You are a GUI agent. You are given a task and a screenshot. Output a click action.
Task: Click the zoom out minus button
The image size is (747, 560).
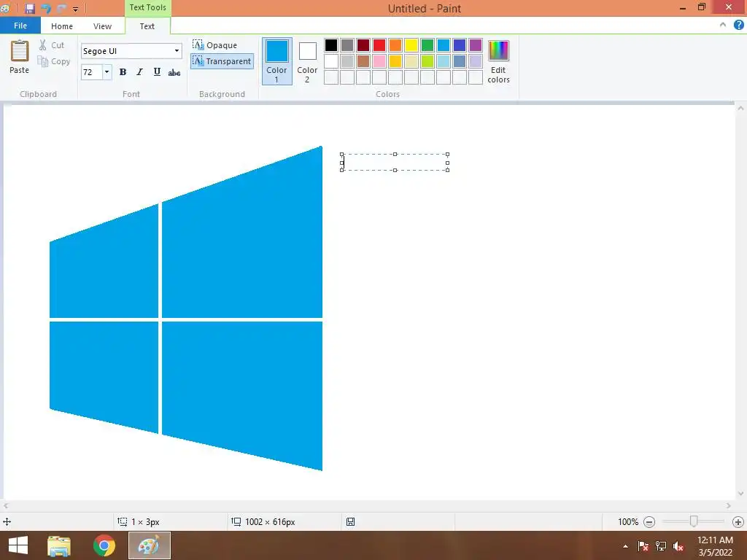(649, 522)
